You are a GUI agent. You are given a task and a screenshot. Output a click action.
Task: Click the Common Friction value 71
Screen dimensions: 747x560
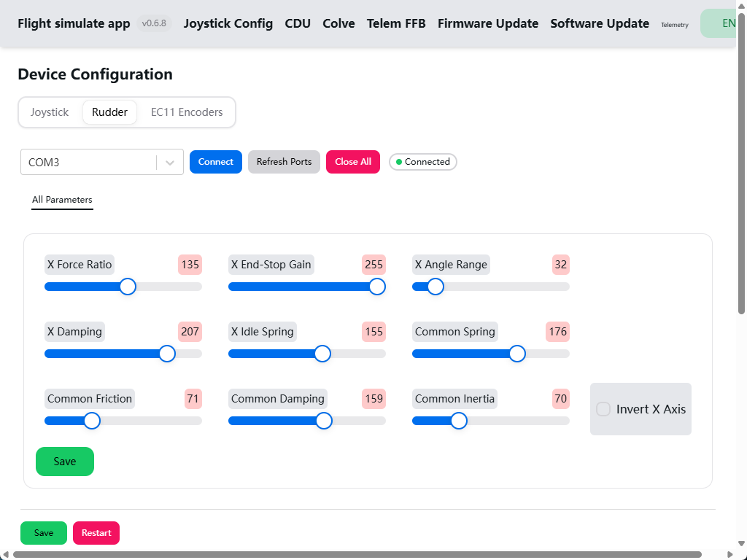click(193, 399)
